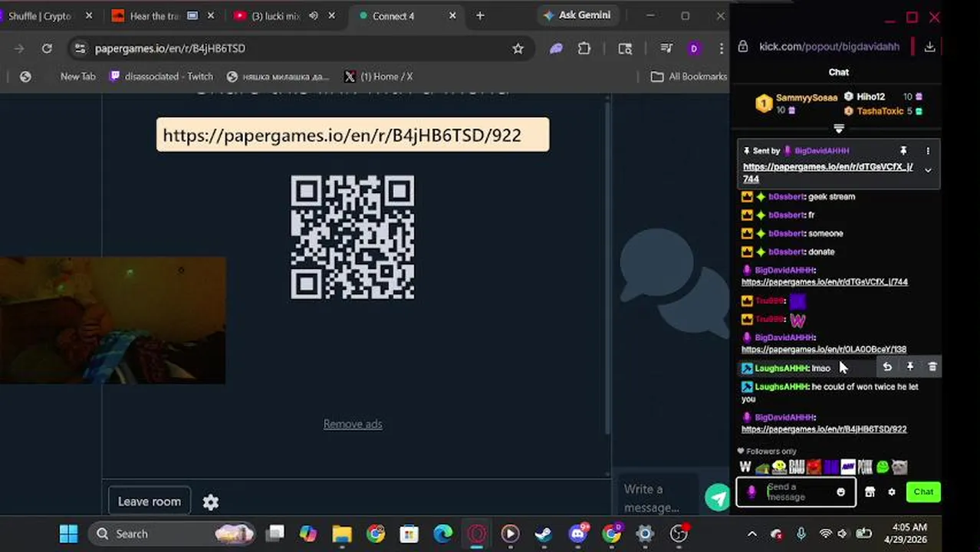
Task: Open the emoji picker in Kick chat
Action: (841, 492)
